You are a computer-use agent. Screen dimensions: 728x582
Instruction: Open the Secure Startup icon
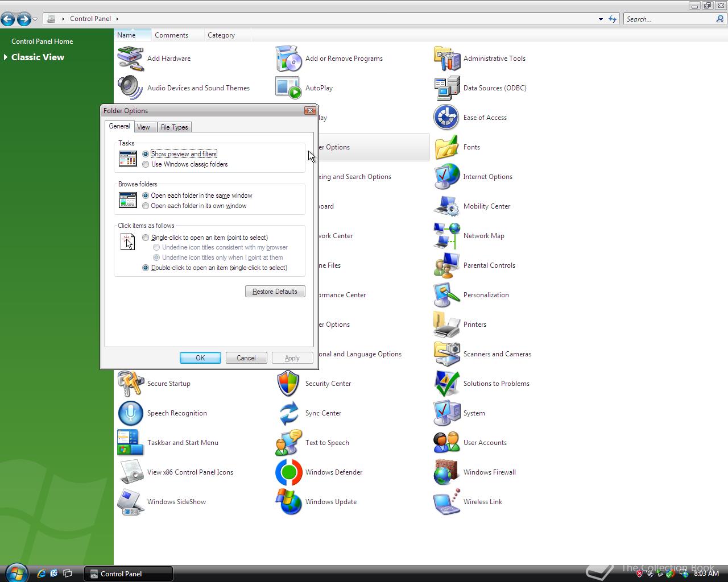[130, 384]
